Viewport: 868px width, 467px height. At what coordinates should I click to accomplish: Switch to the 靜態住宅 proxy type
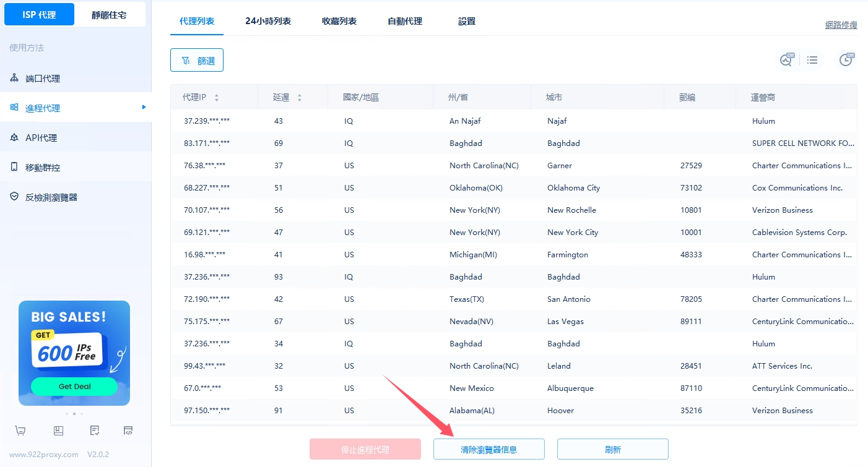pyautogui.click(x=109, y=15)
